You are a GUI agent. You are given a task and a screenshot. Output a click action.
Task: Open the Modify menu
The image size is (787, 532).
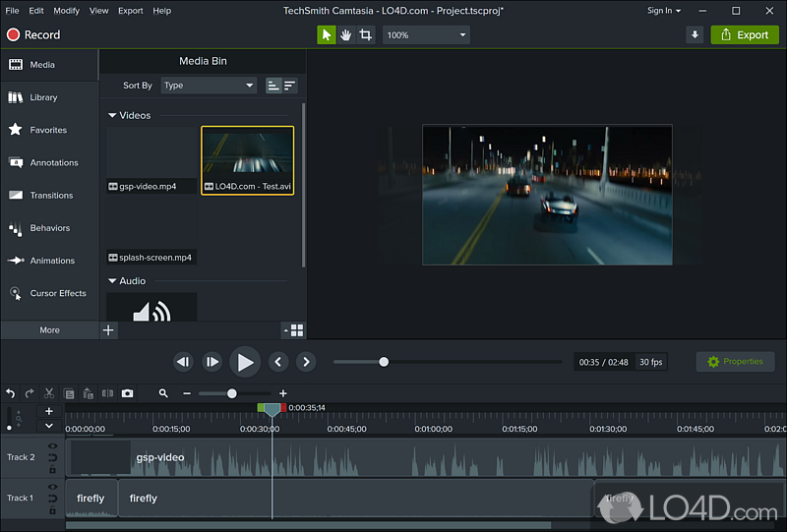point(67,11)
